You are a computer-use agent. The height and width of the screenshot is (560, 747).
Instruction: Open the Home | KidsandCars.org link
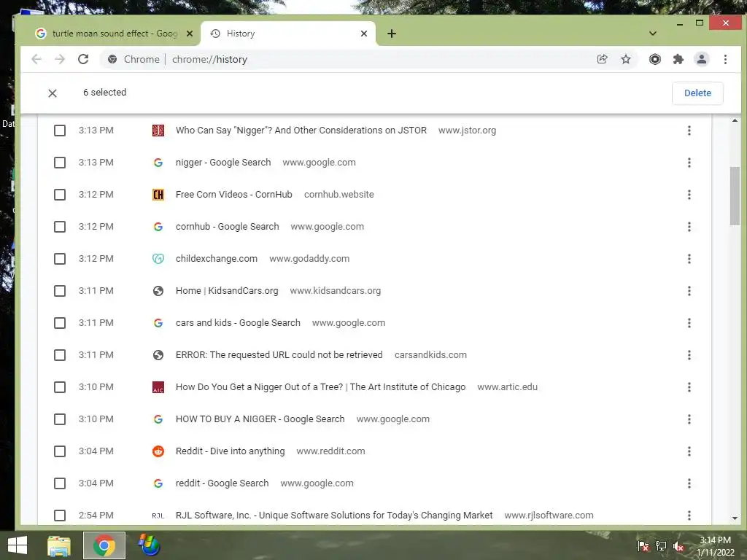227,291
